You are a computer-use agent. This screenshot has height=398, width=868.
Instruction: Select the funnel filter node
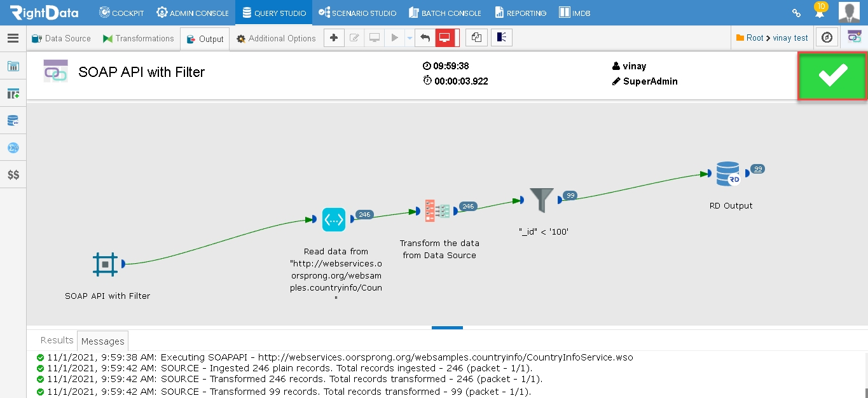tap(542, 200)
